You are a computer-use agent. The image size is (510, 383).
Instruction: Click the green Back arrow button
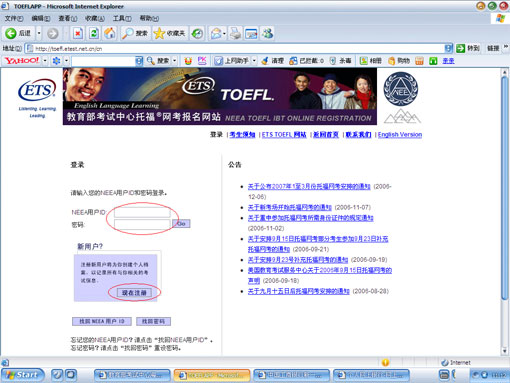pyautogui.click(x=11, y=33)
